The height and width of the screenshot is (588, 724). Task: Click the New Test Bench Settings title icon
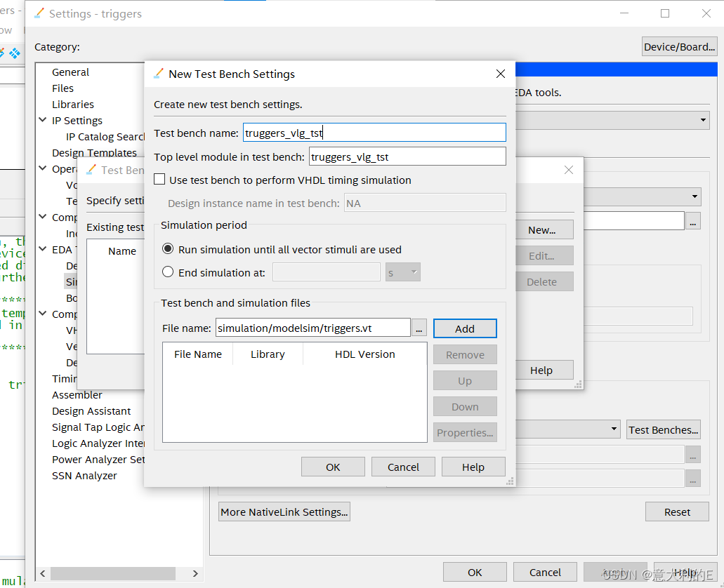click(159, 74)
